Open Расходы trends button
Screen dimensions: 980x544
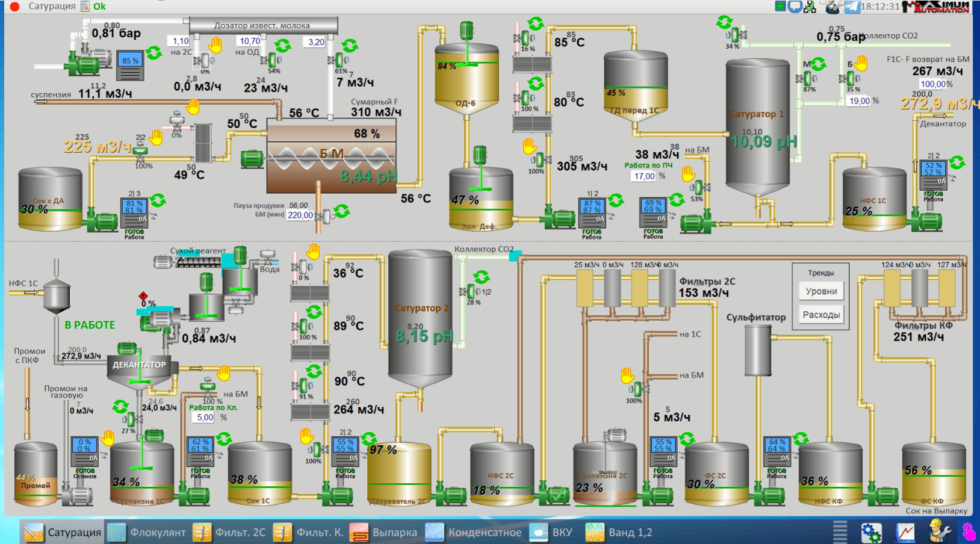(821, 314)
